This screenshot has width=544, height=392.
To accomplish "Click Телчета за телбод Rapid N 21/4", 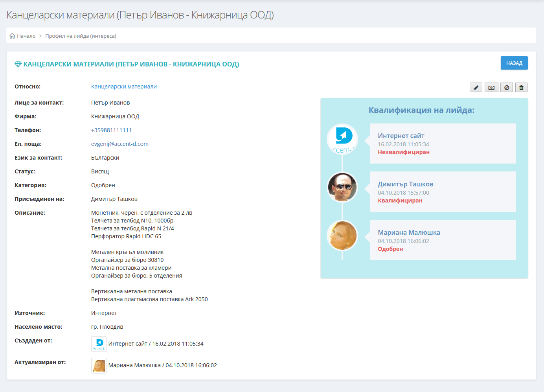I will tap(132, 228).
